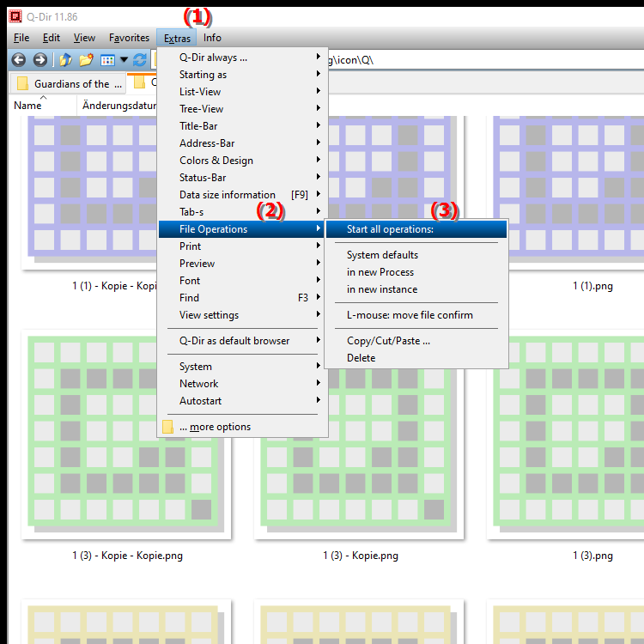Image resolution: width=644 pixels, height=644 pixels.
Task: Click the new folder icon in toolbar
Action: point(86,60)
